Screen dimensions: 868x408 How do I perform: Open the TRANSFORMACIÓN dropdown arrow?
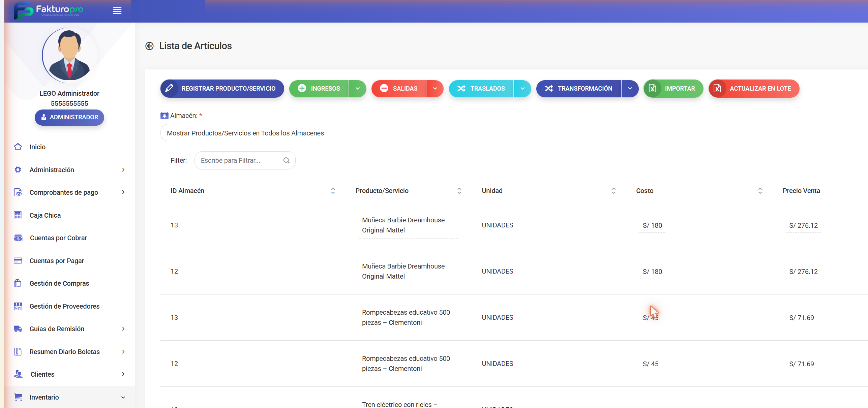point(630,89)
